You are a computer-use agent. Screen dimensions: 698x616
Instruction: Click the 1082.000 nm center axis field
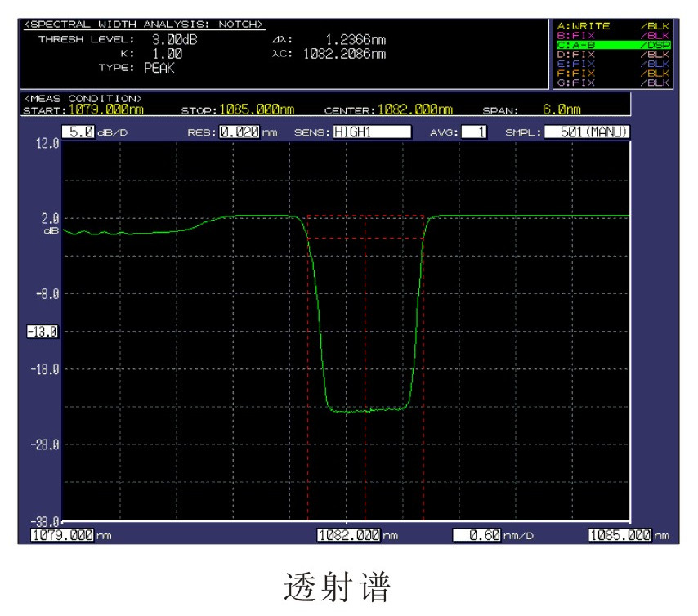[x=348, y=534]
